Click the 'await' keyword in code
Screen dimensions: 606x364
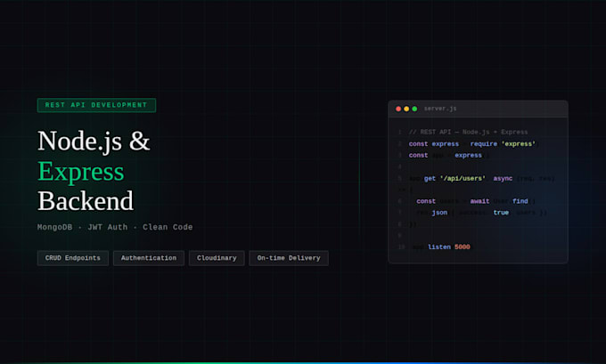click(479, 201)
